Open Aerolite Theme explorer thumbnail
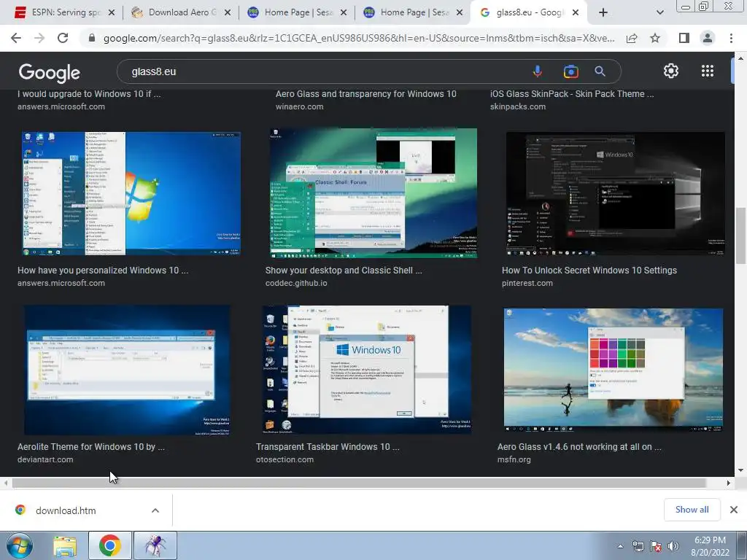Viewport: 747px width, 560px height. point(127,370)
